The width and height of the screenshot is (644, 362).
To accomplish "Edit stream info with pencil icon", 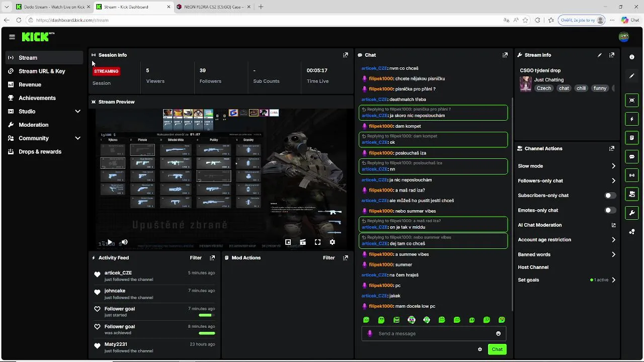I will click(x=600, y=55).
